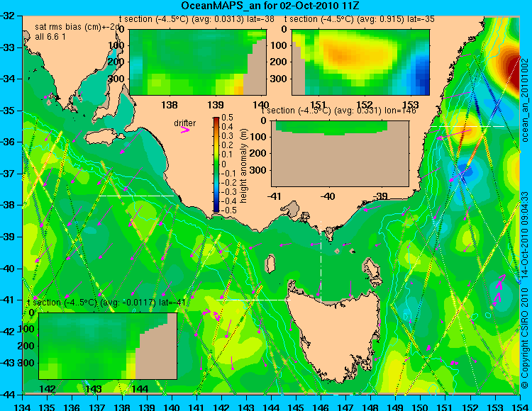Click latitude label -38 on main axis
This screenshot has height=411, width=532.
[9, 205]
